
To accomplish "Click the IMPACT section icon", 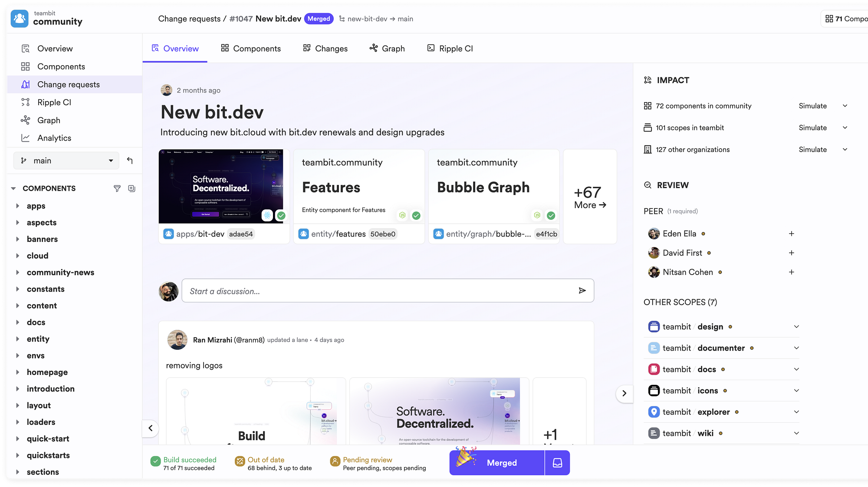I will click(x=648, y=80).
